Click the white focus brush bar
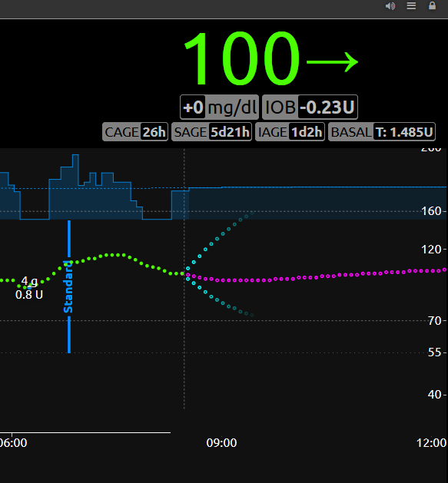Image resolution: width=448 pixels, height=483 pixels. [x=85, y=432]
